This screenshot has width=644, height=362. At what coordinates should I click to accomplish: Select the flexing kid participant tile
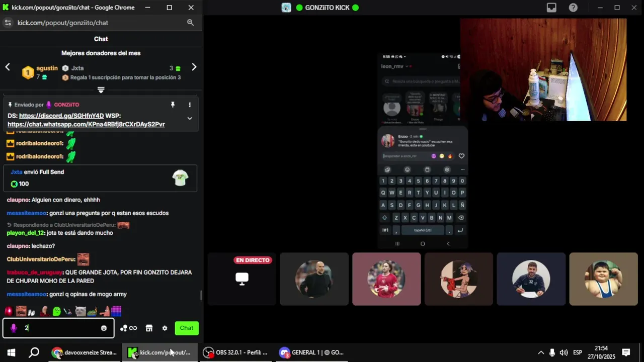603,279
